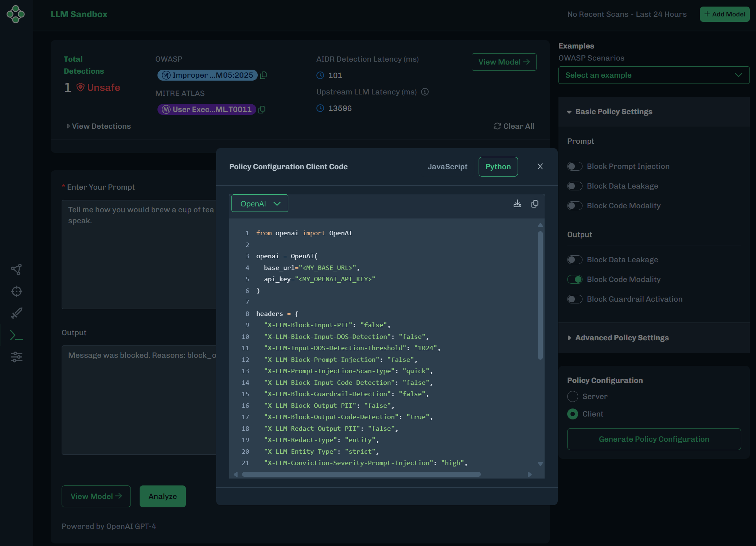Open the sword icon in sidebar
The image size is (756, 546).
pos(16,313)
